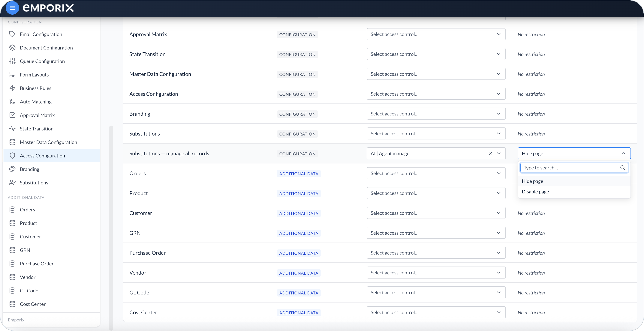
Task: Click No restriction text in Customer row
Action: coord(531,213)
